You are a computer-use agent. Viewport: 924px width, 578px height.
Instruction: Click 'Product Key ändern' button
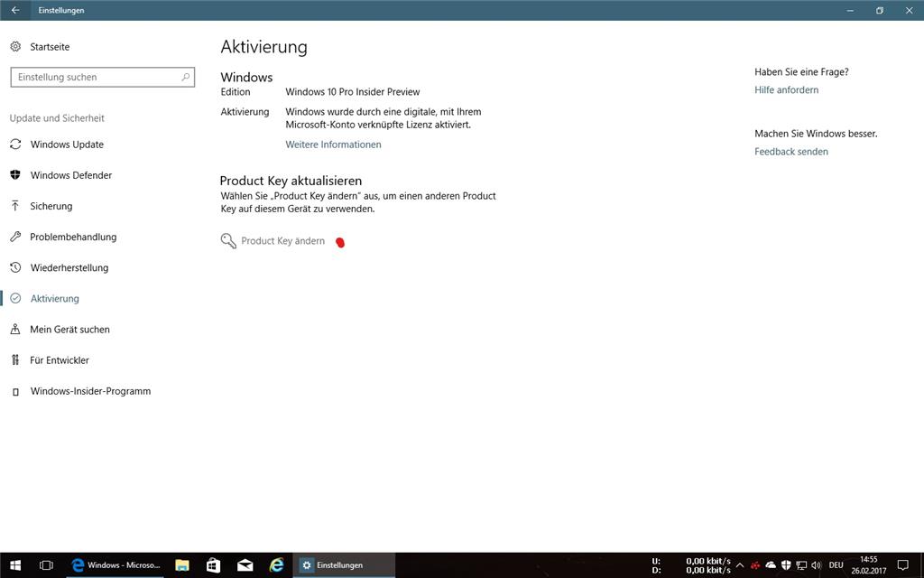click(273, 240)
